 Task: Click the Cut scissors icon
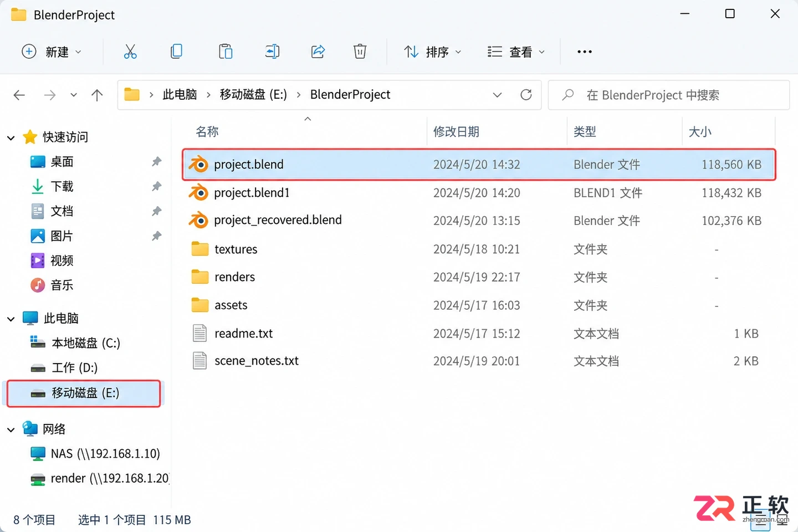(x=130, y=52)
